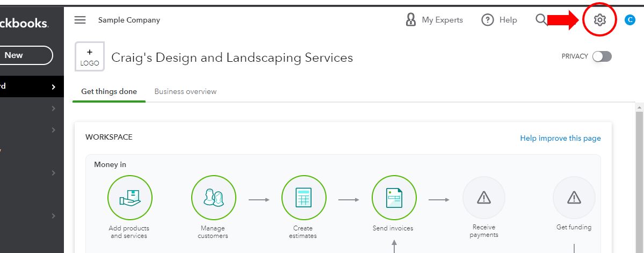
Task: Click the add LOGO placeholder box
Action: coord(90,57)
